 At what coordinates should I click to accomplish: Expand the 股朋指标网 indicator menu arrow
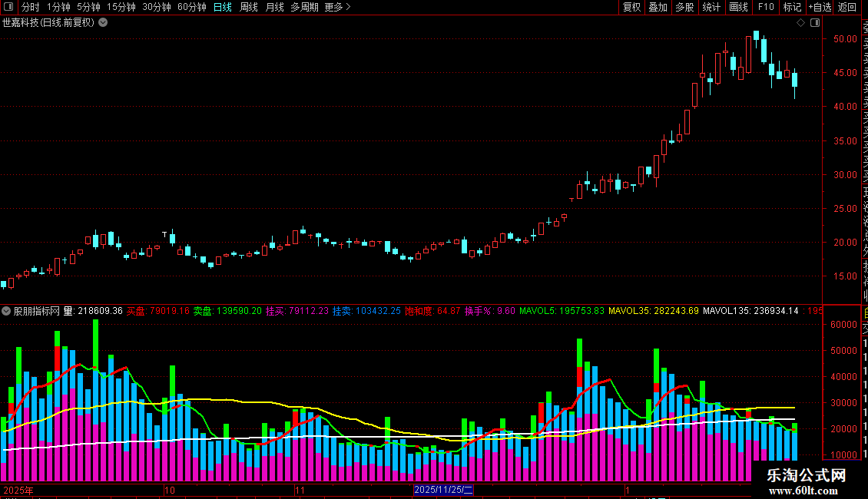tap(6, 311)
